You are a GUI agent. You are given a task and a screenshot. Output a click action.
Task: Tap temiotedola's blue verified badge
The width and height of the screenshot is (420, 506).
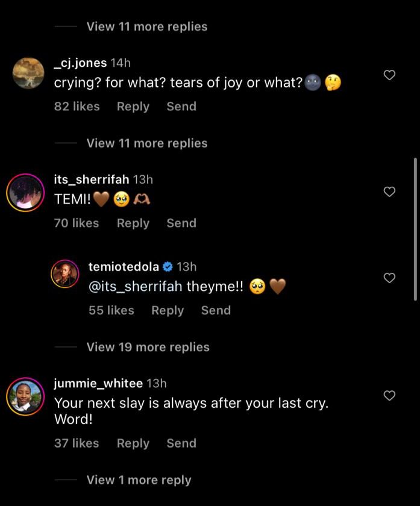coord(168,267)
